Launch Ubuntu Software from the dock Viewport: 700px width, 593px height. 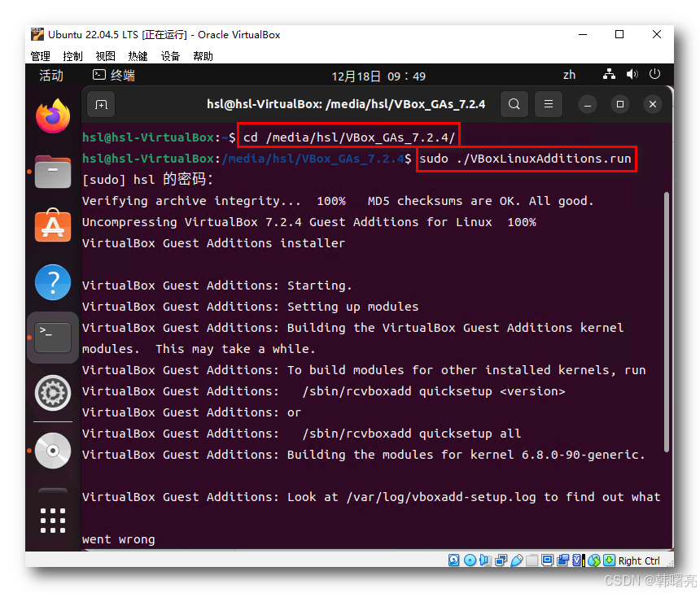(53, 226)
